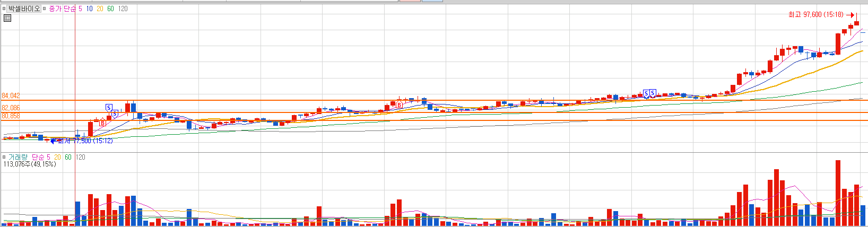This screenshot has width=868, height=227.
Task: Click the 거래량 volume indicator label
Action: point(19,157)
